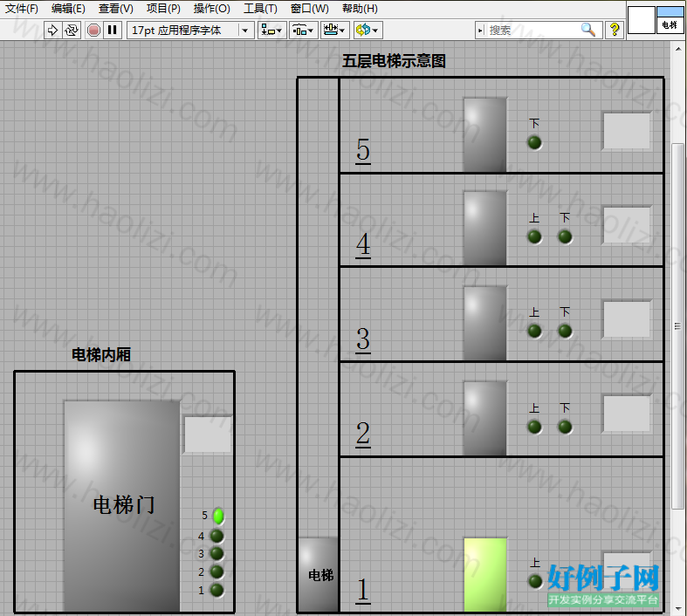The image size is (687, 616).
Task: Toggle floor 3 up-call LED
Action: [534, 331]
